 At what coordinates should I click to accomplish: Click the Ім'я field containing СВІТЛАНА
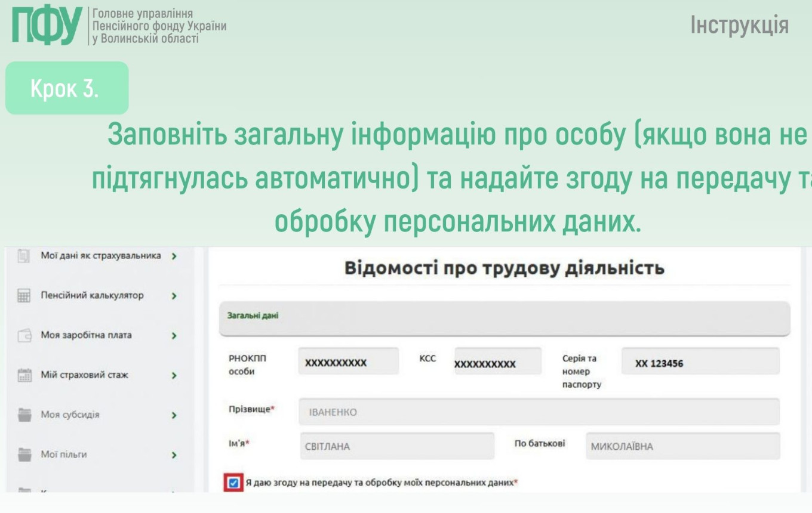[396, 447]
